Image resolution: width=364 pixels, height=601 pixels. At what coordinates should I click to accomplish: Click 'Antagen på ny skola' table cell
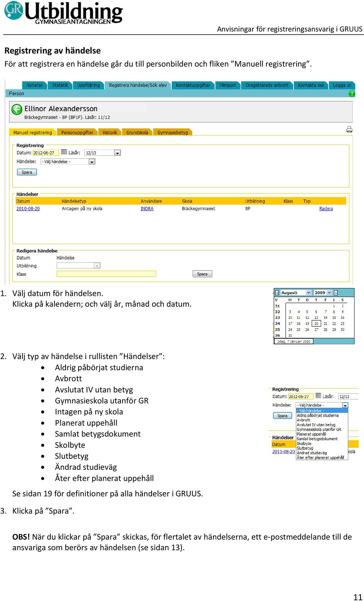click(82, 209)
